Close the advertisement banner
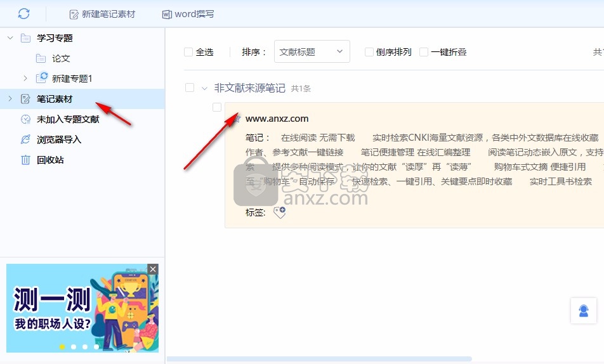Viewport: 604px width, 364px height. point(152,270)
